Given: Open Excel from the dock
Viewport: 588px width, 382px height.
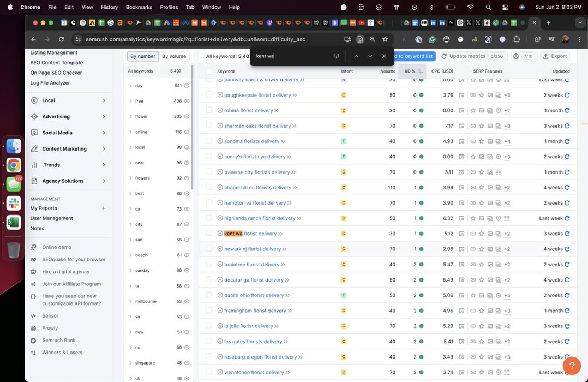Looking at the screenshot, I should (14, 223).
